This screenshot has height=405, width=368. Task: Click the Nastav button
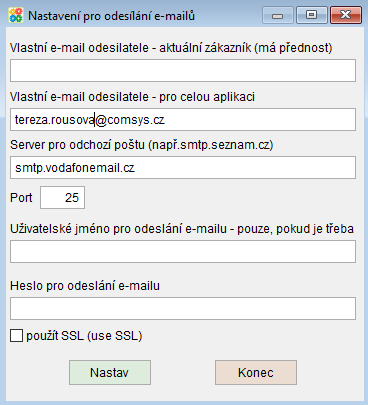pos(110,372)
